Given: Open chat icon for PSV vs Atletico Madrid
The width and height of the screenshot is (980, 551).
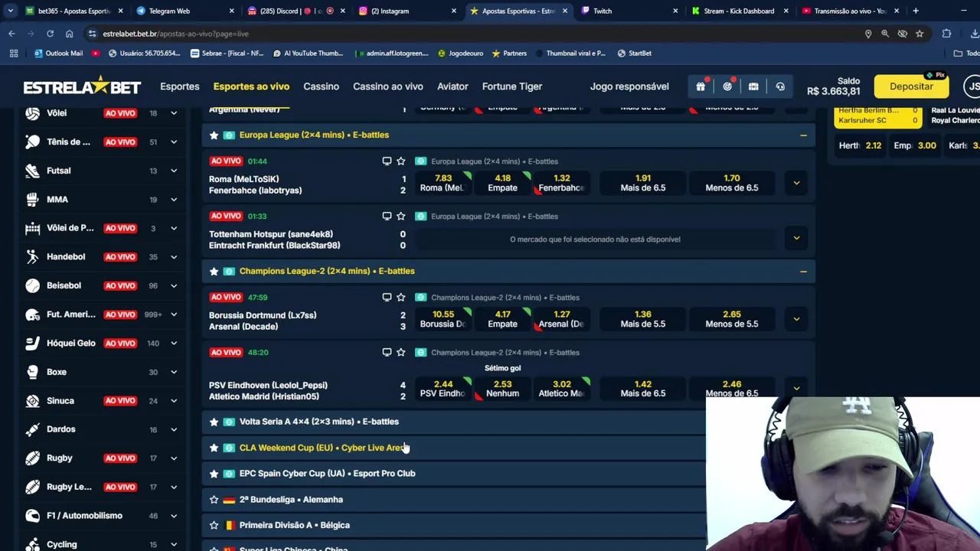Looking at the screenshot, I should pyautogui.click(x=387, y=353).
